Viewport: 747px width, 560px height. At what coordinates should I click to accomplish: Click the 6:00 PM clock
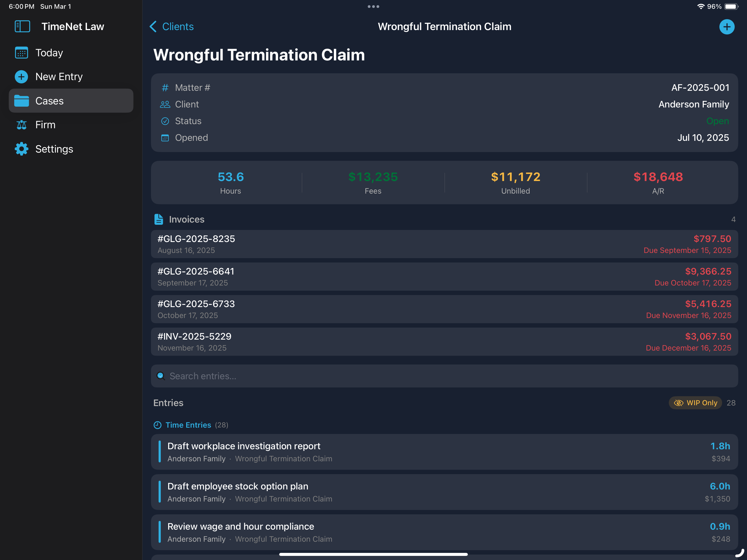(x=22, y=6)
